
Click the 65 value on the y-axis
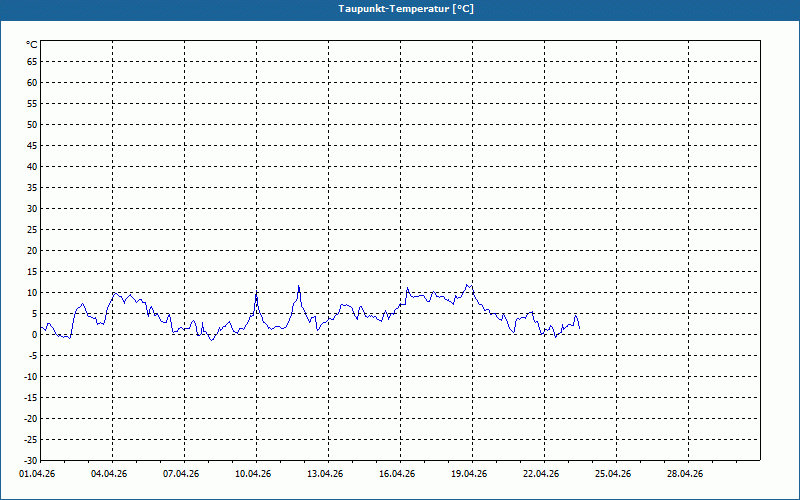[32, 61]
